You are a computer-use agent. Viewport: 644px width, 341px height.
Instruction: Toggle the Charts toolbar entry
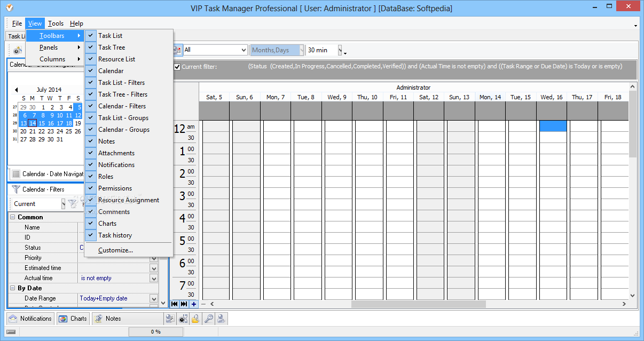tap(129, 224)
